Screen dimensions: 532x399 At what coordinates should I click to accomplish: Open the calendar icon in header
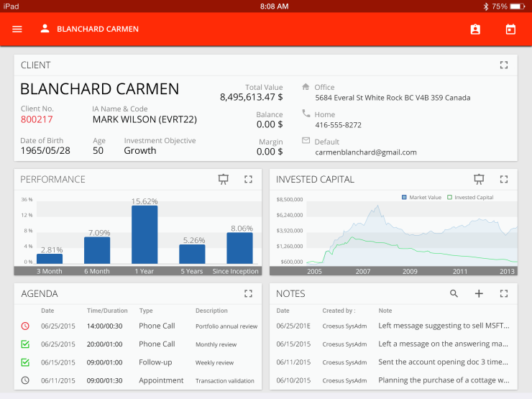(x=510, y=29)
